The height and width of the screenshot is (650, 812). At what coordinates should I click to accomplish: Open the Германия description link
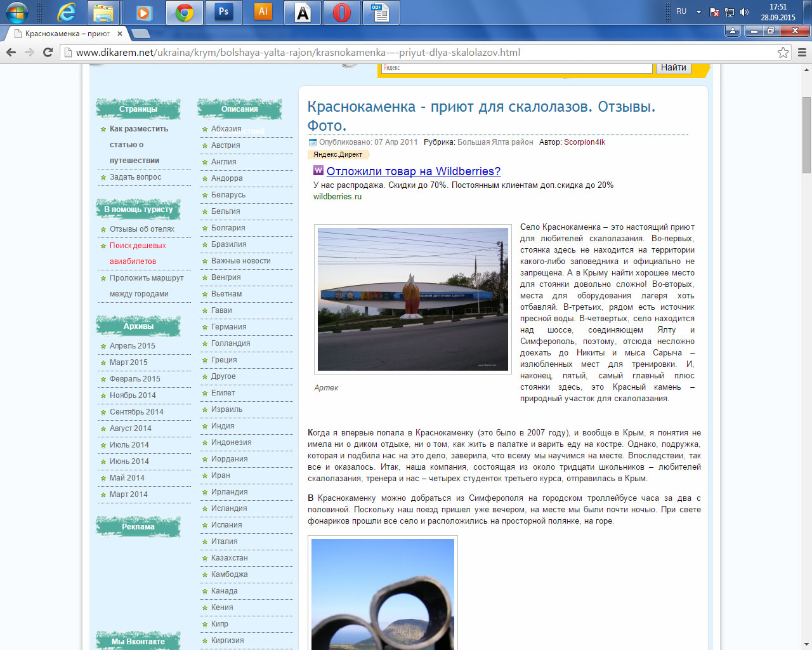point(228,327)
